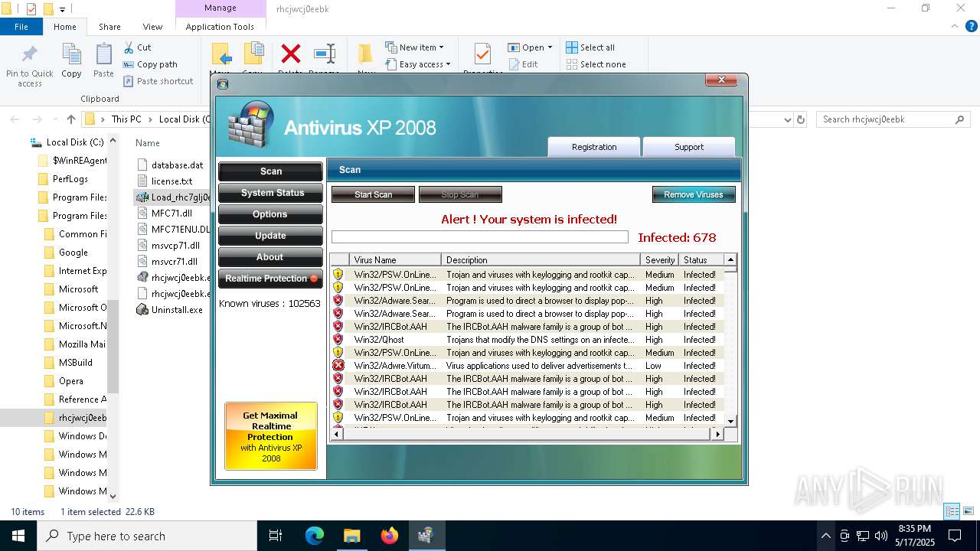Open the Options section
This screenshot has width=980, height=551.
coord(270,214)
